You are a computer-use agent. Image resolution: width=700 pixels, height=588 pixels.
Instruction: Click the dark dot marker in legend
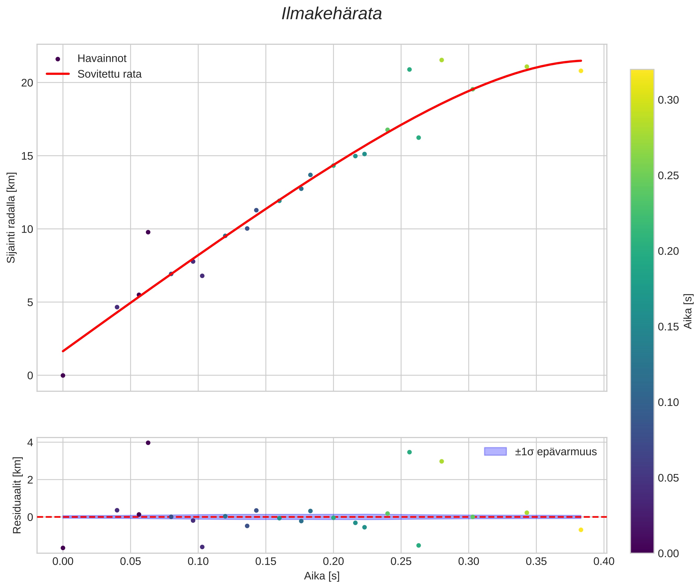click(x=58, y=59)
